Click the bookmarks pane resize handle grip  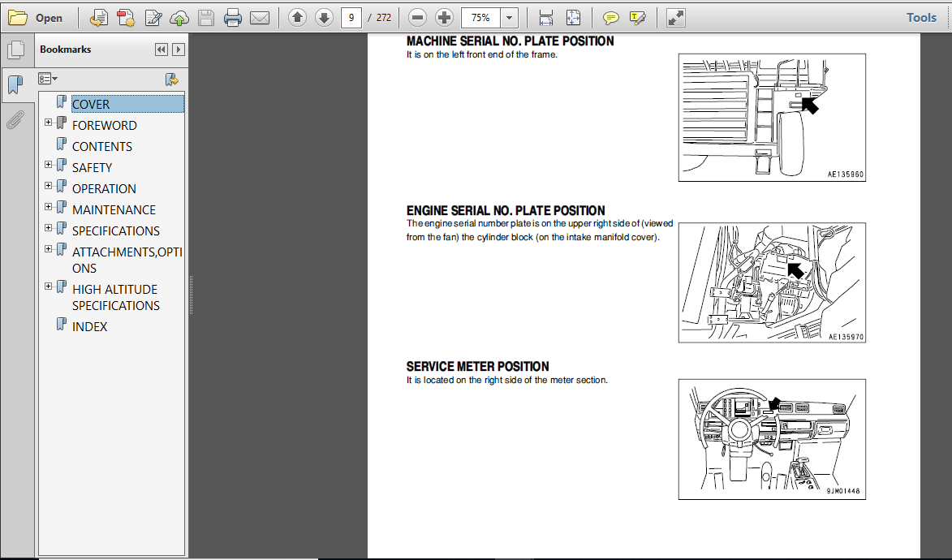[x=191, y=295]
